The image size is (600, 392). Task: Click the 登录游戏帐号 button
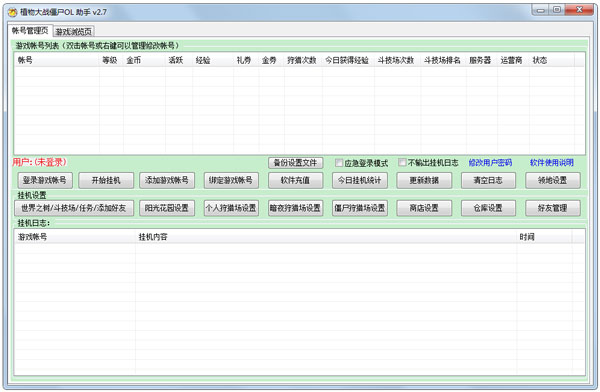point(45,180)
